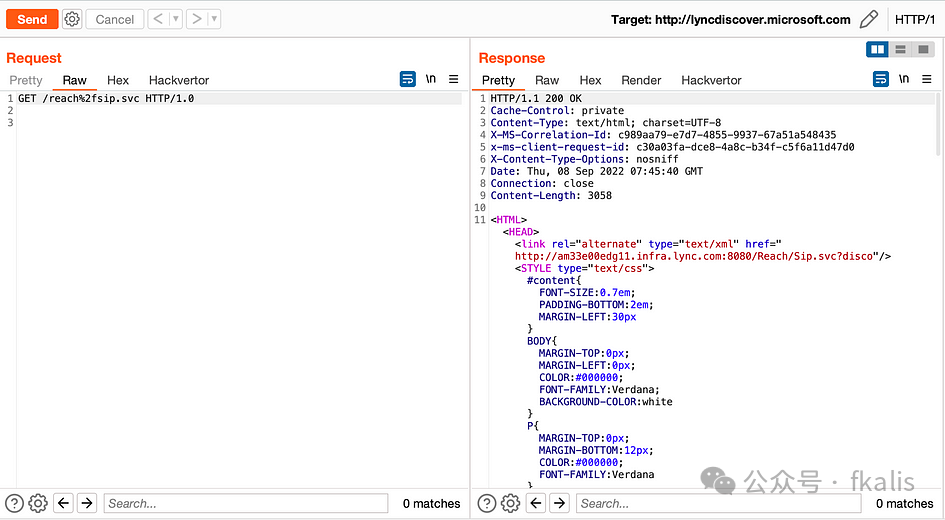Open the Response viewer hamburger menu

tap(926, 79)
